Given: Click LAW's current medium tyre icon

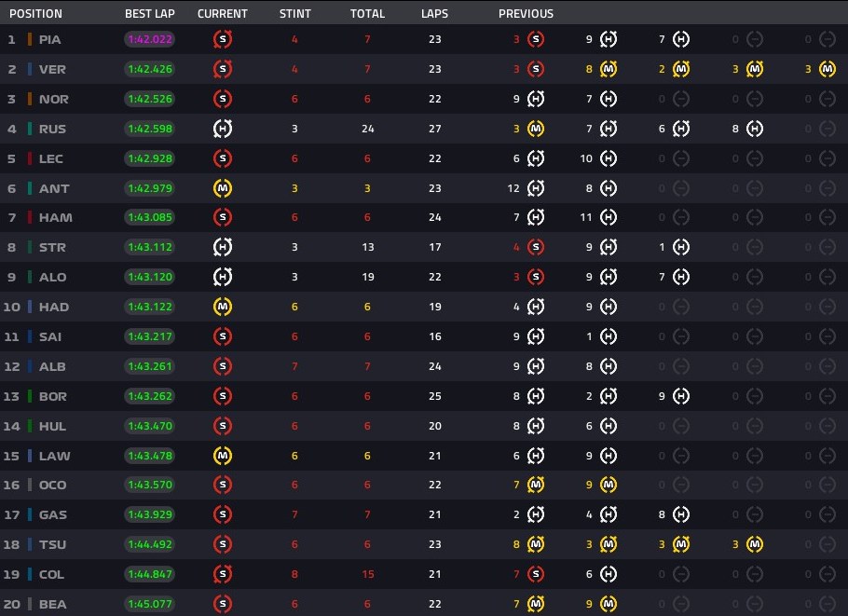Looking at the screenshot, I should click(x=223, y=456).
